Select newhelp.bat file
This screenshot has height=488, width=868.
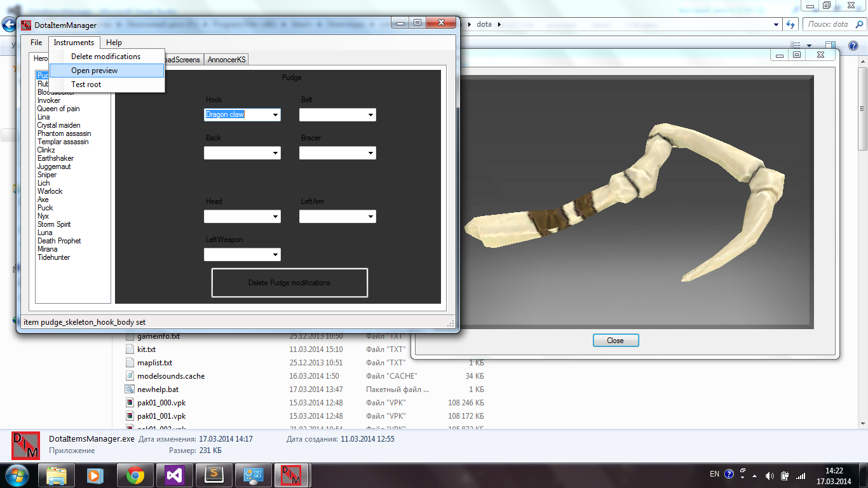tap(158, 390)
